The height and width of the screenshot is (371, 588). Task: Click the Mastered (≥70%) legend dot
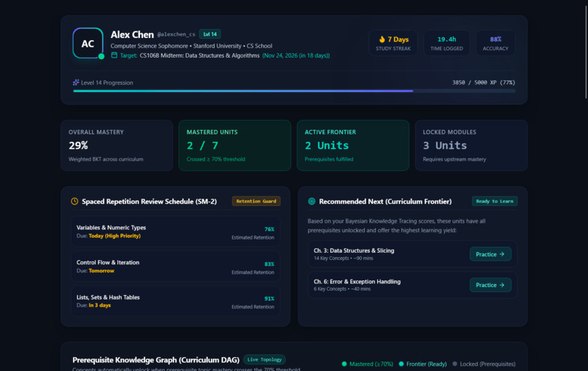pyautogui.click(x=344, y=364)
